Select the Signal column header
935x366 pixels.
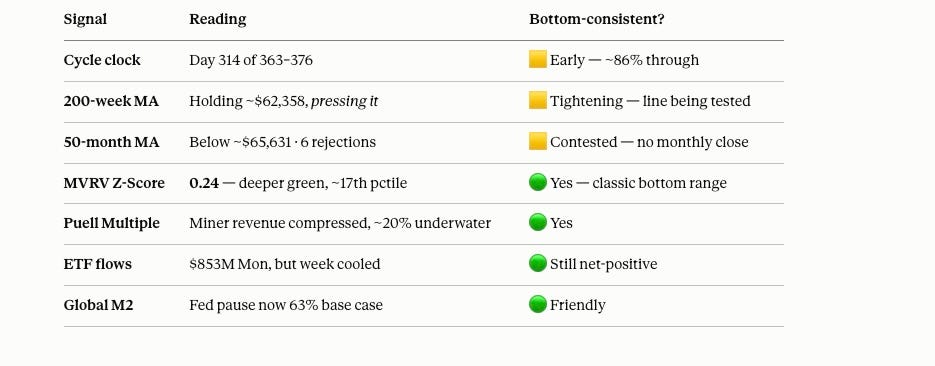pos(85,19)
